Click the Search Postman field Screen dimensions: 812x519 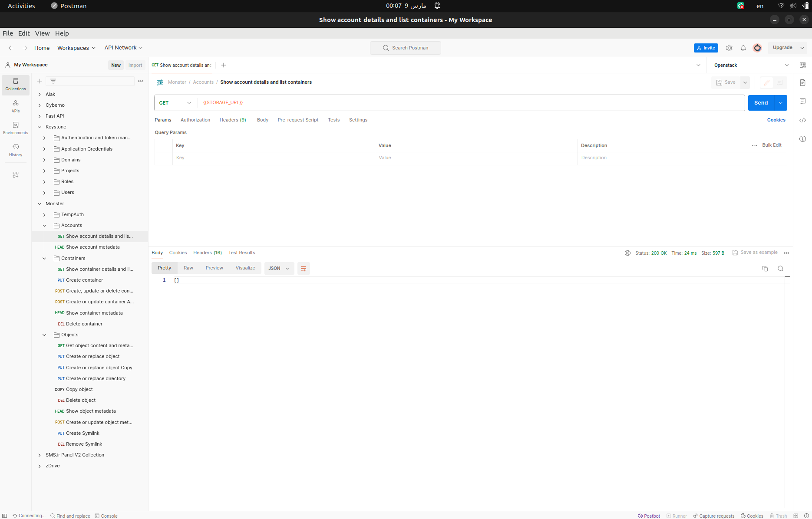pyautogui.click(x=406, y=48)
